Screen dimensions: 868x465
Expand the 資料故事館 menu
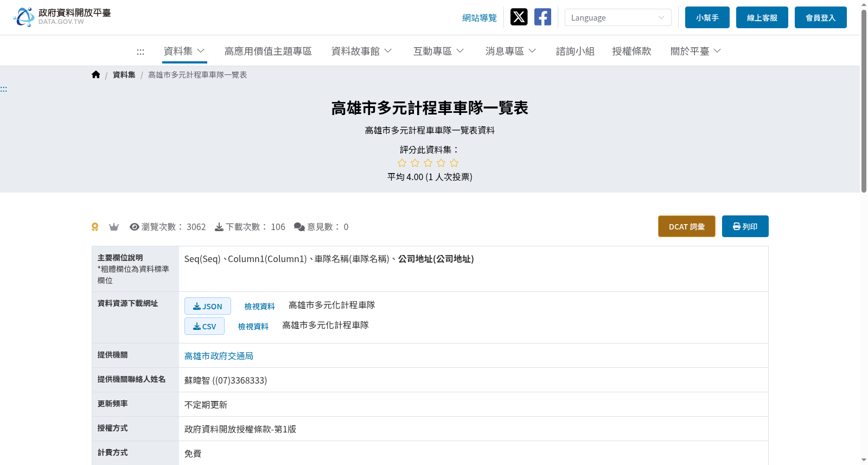361,51
